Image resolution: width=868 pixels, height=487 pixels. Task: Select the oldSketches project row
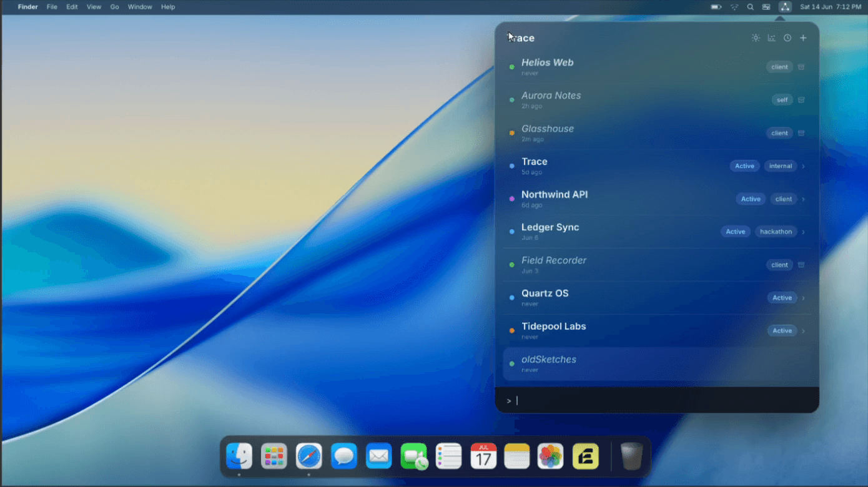point(661,364)
